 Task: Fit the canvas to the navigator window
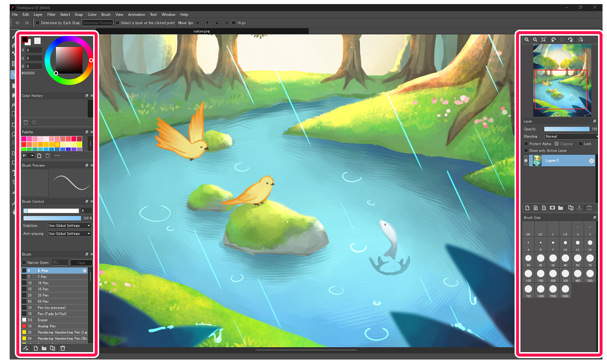coord(544,40)
